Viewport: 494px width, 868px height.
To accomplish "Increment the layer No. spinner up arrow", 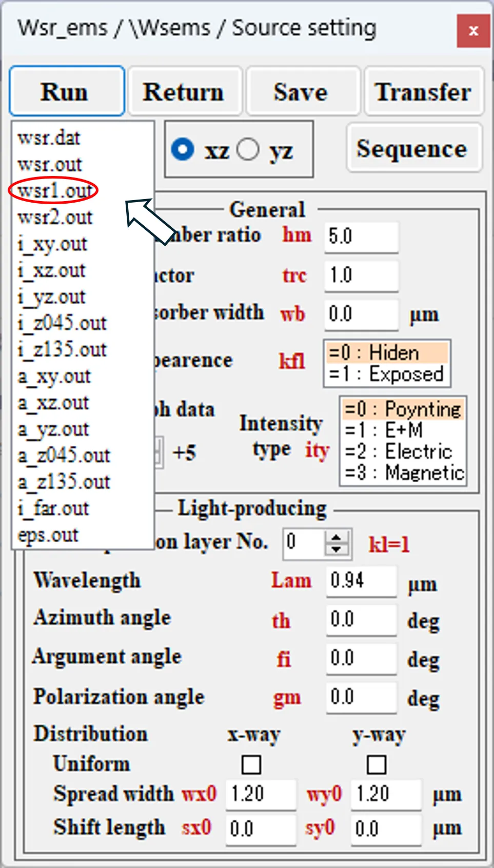I will [337, 538].
